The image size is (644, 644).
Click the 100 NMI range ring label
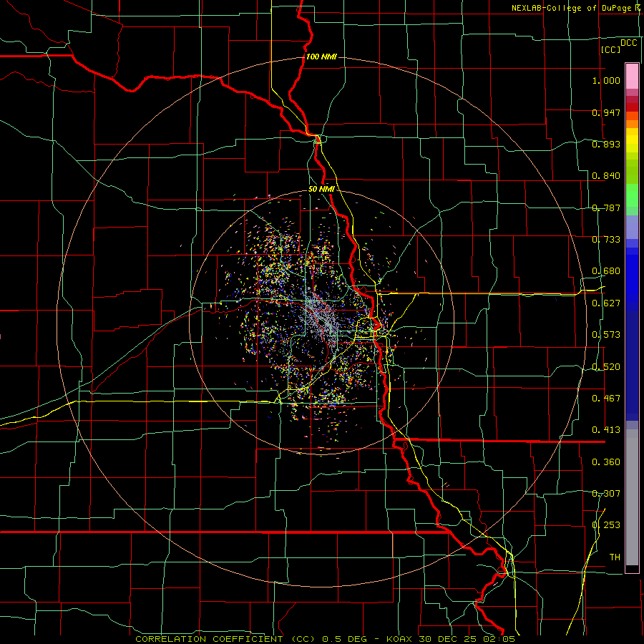tap(321, 57)
